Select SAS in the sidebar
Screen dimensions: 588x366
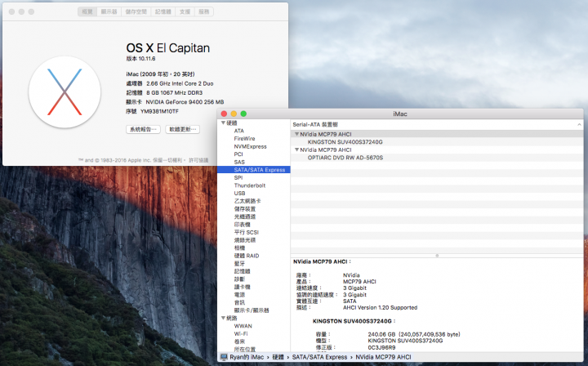pyautogui.click(x=239, y=162)
